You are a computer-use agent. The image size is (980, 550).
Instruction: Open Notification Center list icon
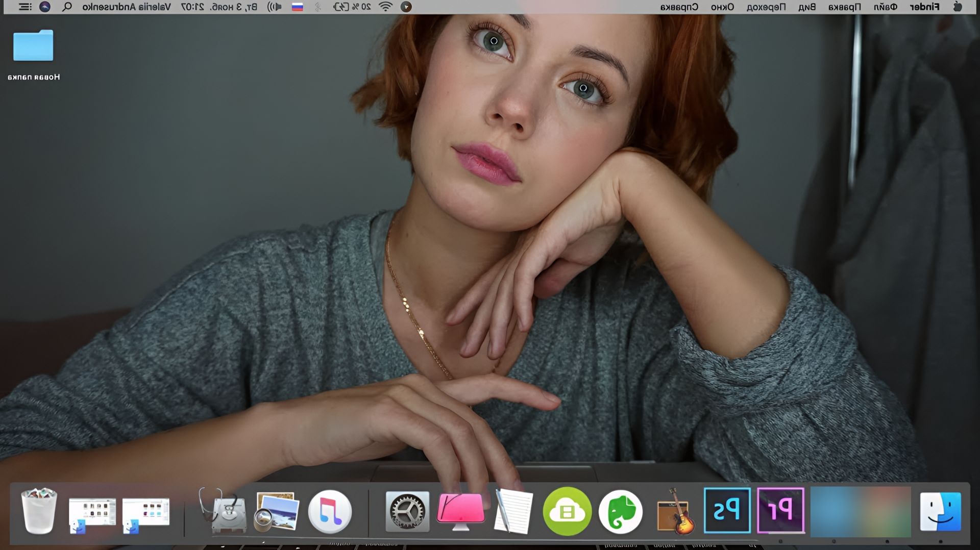pyautogui.click(x=24, y=7)
